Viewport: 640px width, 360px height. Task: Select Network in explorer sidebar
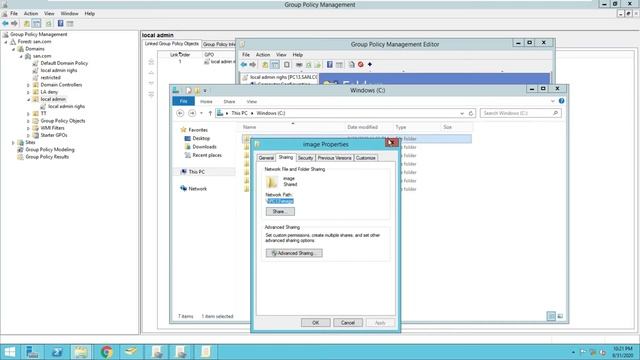198,189
